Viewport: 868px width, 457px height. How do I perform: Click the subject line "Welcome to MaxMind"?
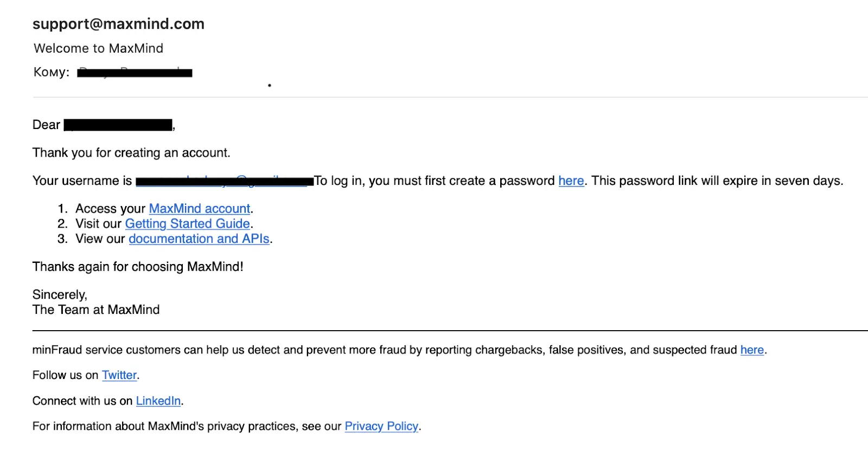click(98, 48)
